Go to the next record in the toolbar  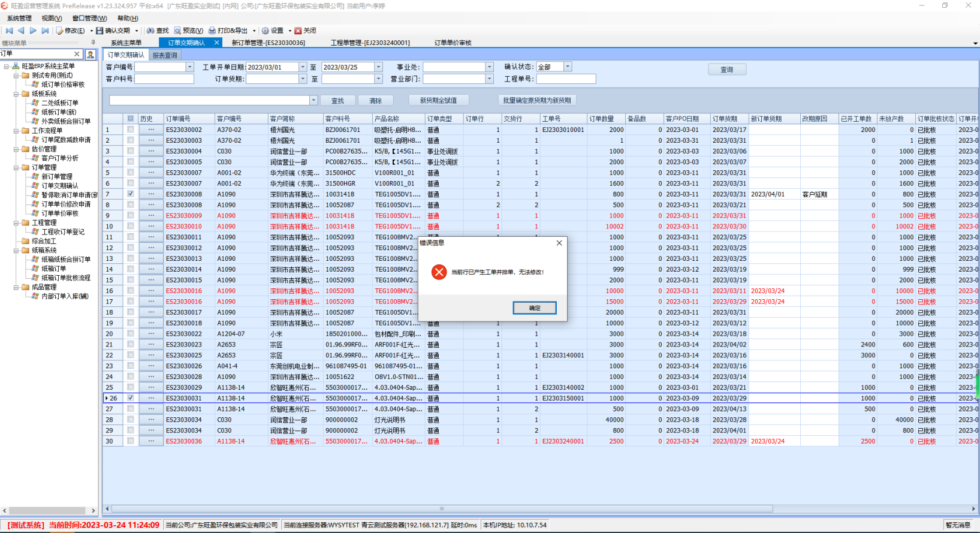(x=33, y=31)
